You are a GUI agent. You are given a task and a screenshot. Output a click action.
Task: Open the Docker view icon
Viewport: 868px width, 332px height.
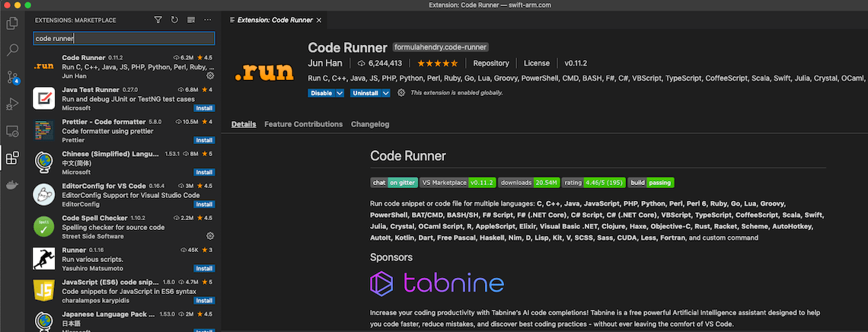tap(12, 185)
